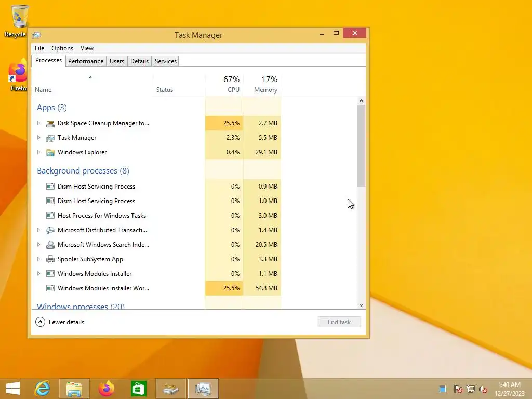Switch to the Performance tab
Viewport: 532px width, 399px height.
tap(86, 61)
